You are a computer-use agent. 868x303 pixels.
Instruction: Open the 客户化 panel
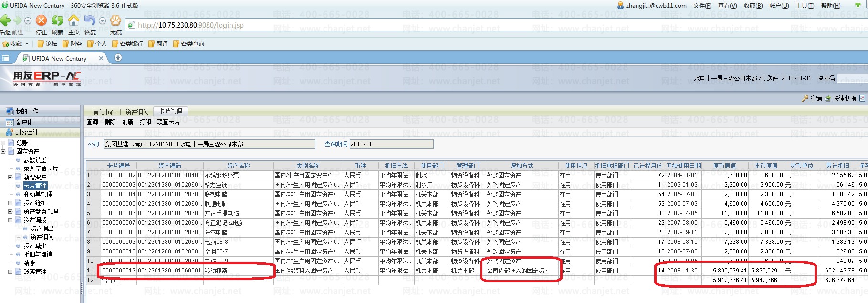[40, 122]
